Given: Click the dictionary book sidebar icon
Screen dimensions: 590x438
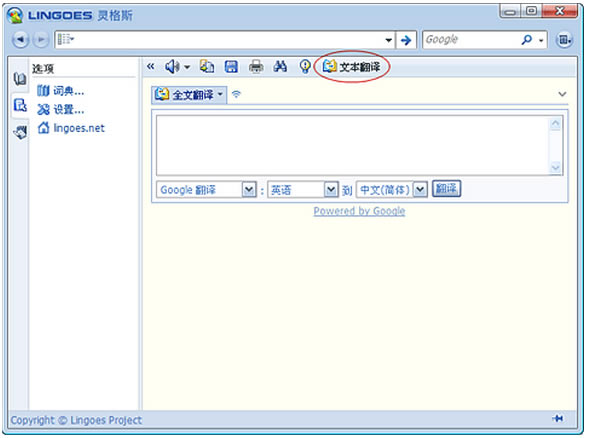Looking at the screenshot, I should [x=20, y=79].
